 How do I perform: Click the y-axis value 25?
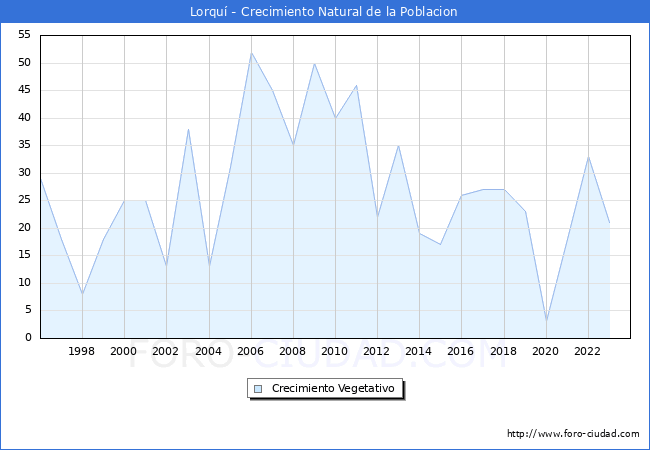24,200
